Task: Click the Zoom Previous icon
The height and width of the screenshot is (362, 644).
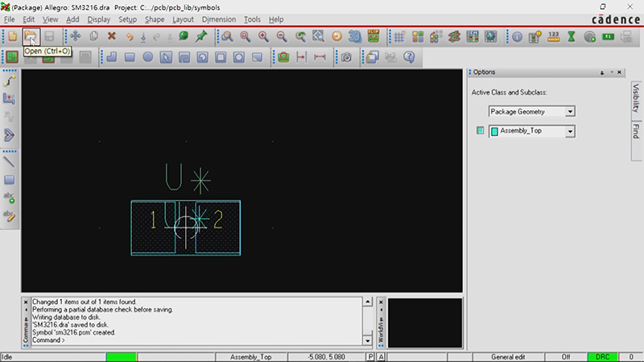Action: (x=300, y=36)
